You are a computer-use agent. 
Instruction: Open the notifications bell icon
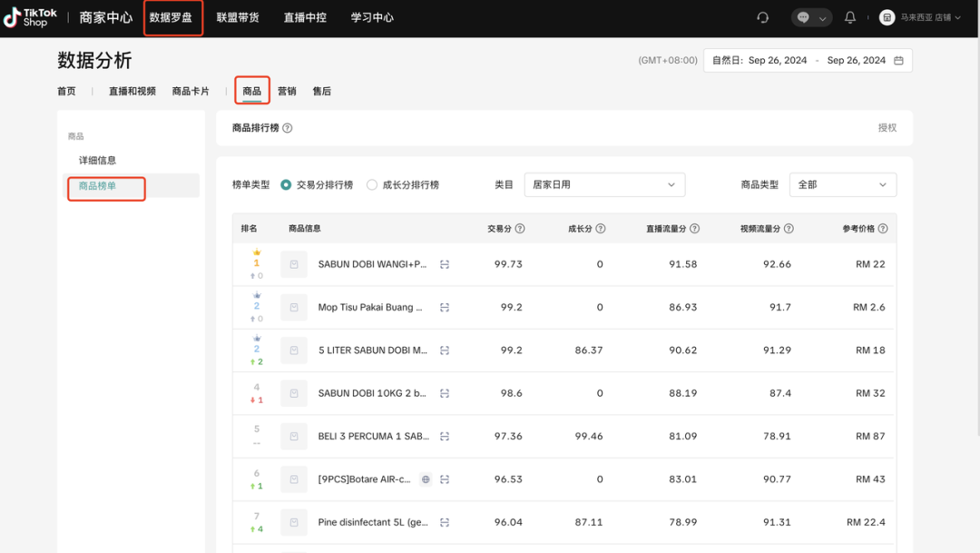click(850, 17)
